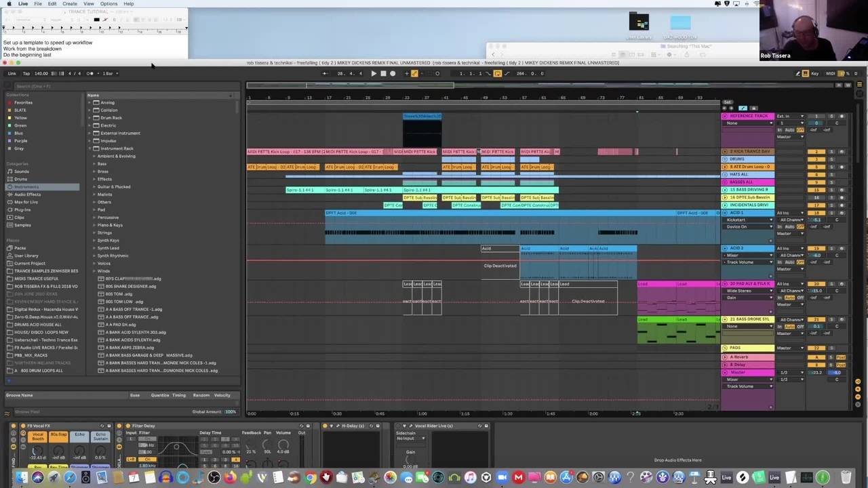Screen dimensions: 868x488
Task: Open REFERENCE TRACK Master output dropdown
Action: coord(789,137)
